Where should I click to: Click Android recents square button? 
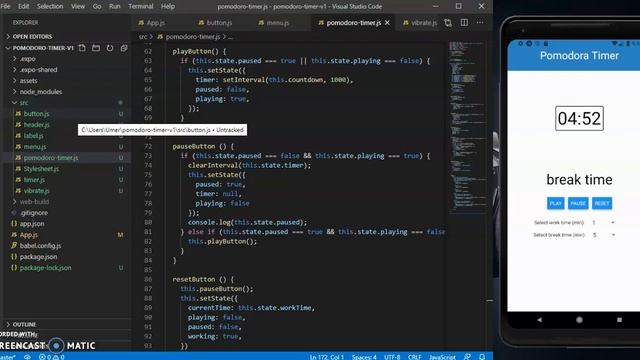click(x=619, y=320)
